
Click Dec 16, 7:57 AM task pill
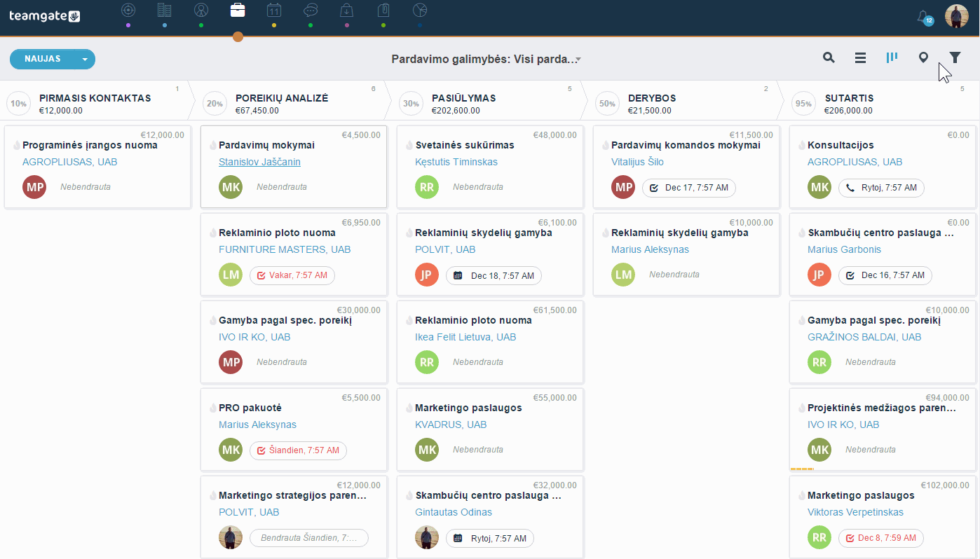885,275
